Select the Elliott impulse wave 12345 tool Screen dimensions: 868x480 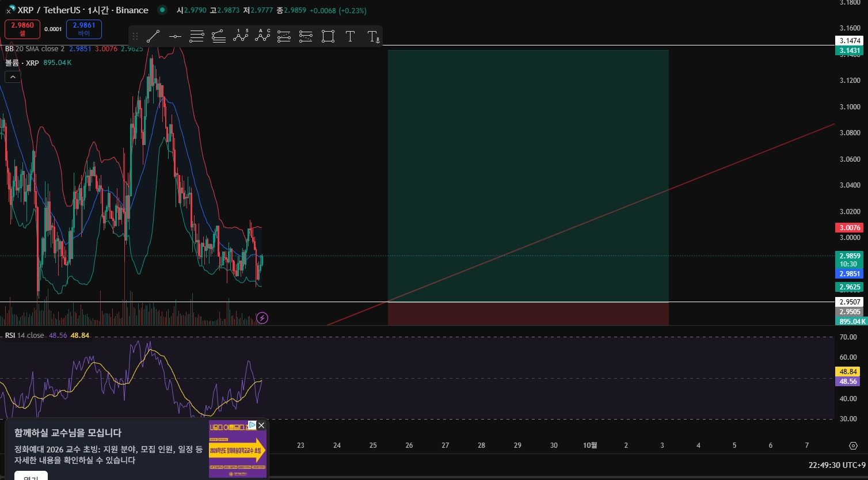coord(241,37)
